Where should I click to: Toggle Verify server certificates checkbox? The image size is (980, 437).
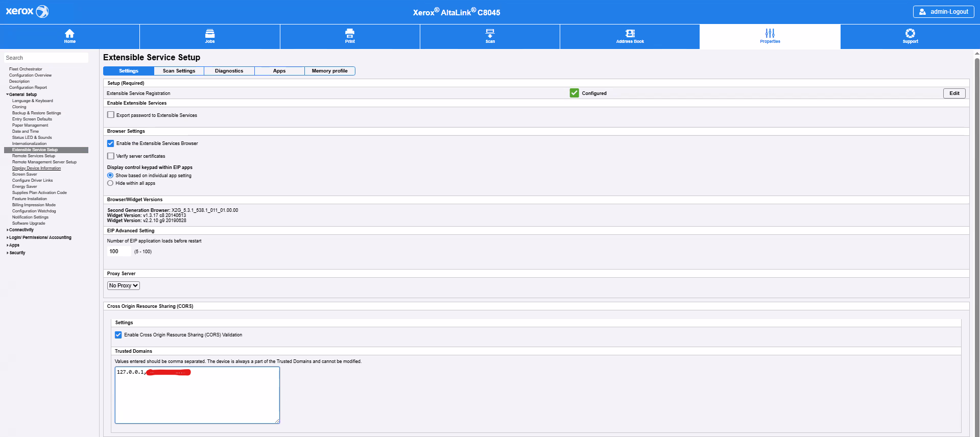[x=111, y=156]
